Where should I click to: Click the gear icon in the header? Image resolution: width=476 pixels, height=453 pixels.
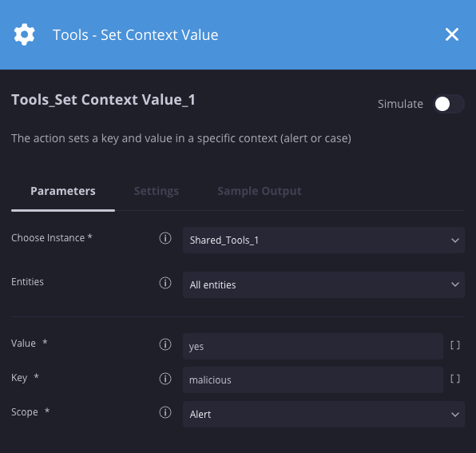24,34
